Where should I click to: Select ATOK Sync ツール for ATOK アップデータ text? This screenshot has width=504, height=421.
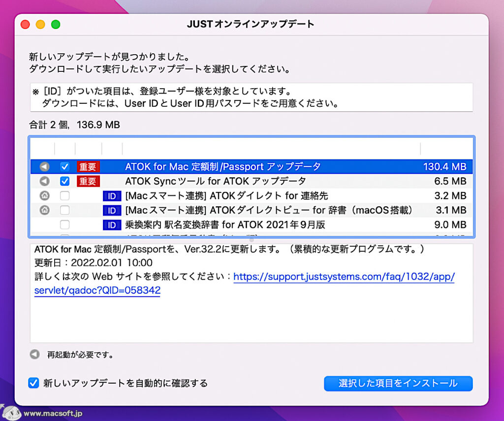tap(216, 181)
